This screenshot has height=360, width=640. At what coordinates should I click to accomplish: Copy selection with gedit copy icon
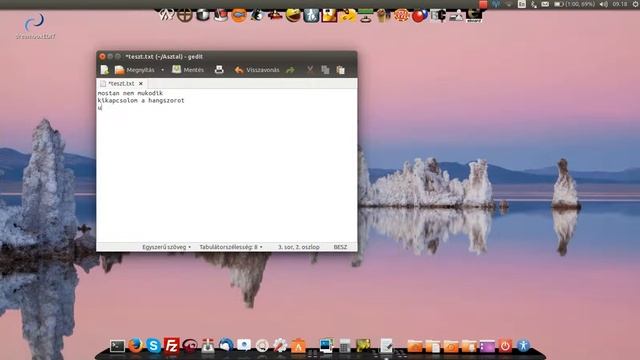(325, 70)
